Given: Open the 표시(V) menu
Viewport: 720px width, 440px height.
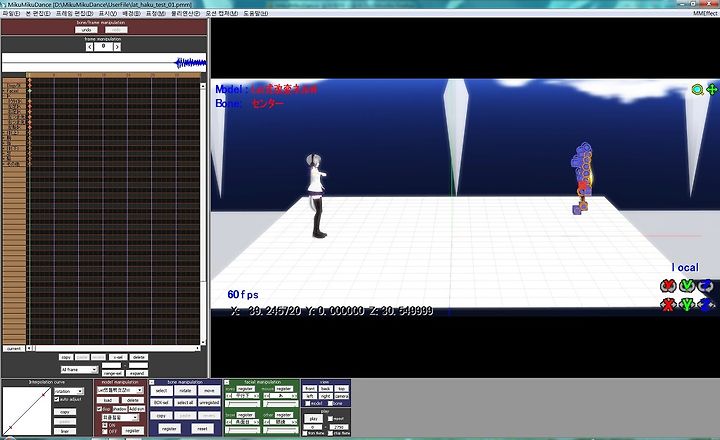Looking at the screenshot, I should tap(108, 13).
